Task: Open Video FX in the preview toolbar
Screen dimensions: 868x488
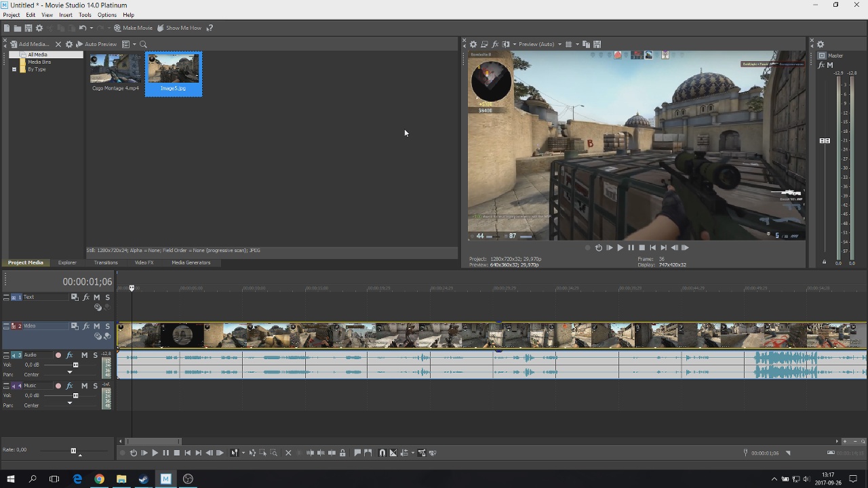Action: (x=495, y=44)
